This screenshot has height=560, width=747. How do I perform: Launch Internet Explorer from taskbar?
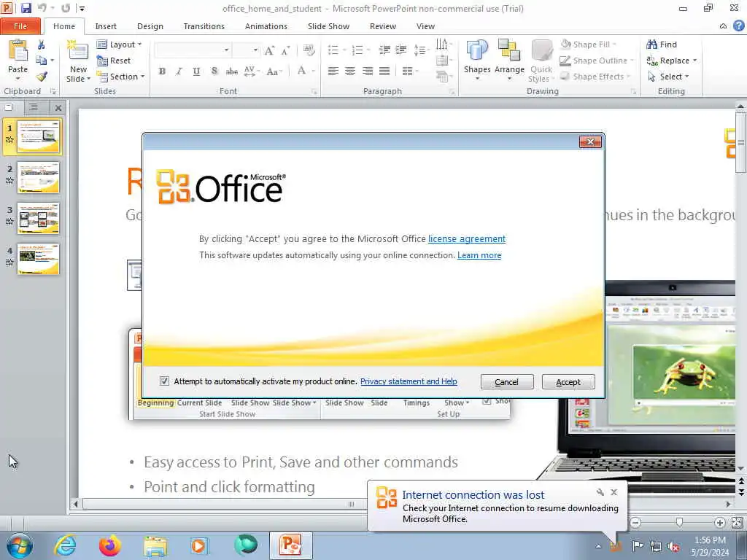click(x=65, y=545)
